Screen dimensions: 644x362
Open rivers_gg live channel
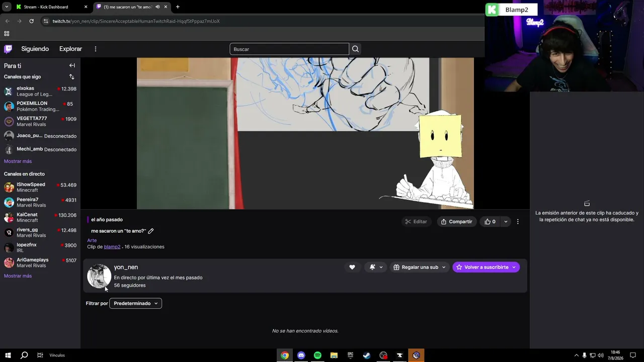40,232
